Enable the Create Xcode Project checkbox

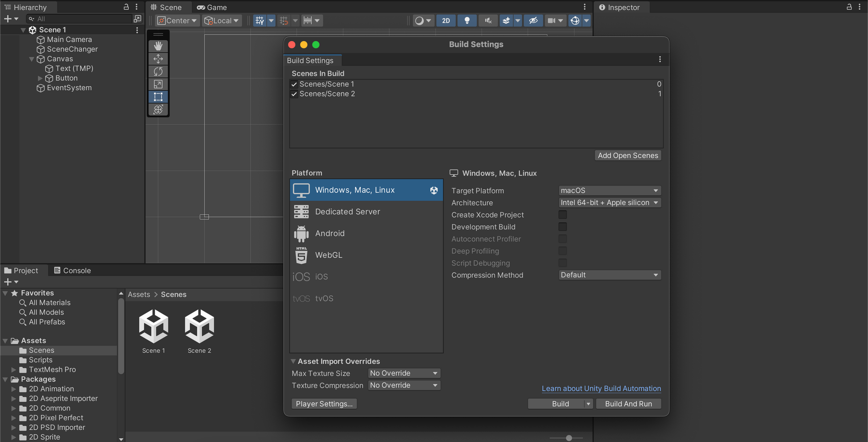(562, 215)
